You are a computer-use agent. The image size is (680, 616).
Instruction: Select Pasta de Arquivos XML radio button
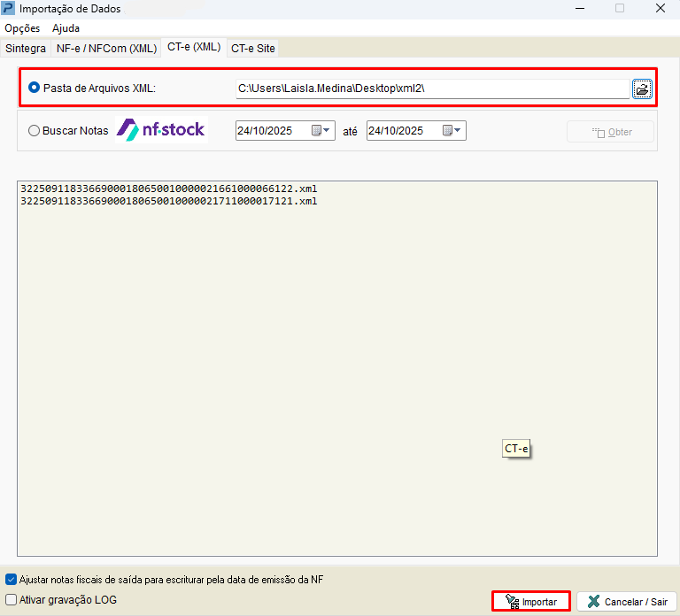34,88
